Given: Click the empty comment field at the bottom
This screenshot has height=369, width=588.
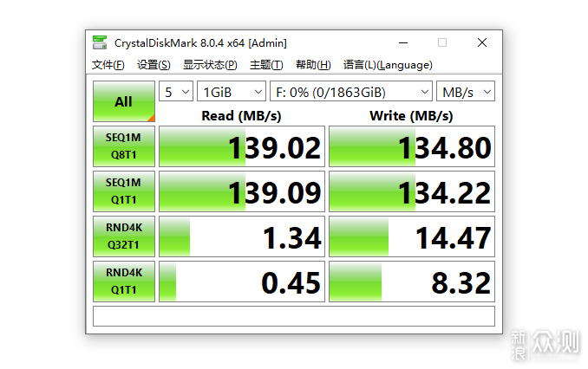Looking at the screenshot, I should 294,316.
